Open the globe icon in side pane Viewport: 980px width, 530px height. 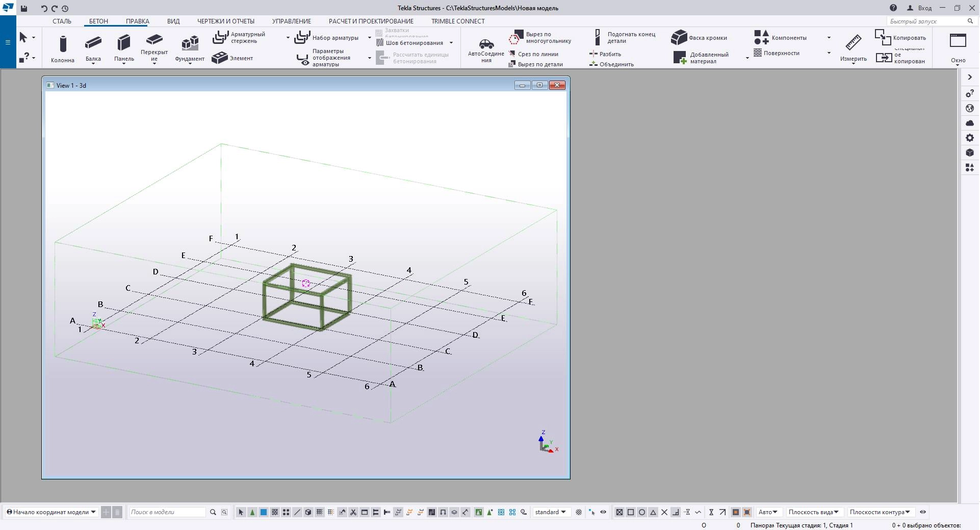click(970, 108)
